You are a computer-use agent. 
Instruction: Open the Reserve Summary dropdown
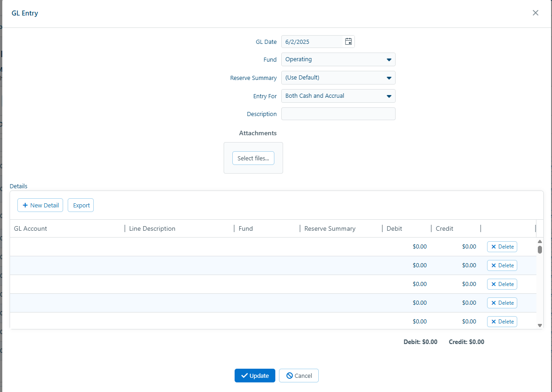pos(389,78)
